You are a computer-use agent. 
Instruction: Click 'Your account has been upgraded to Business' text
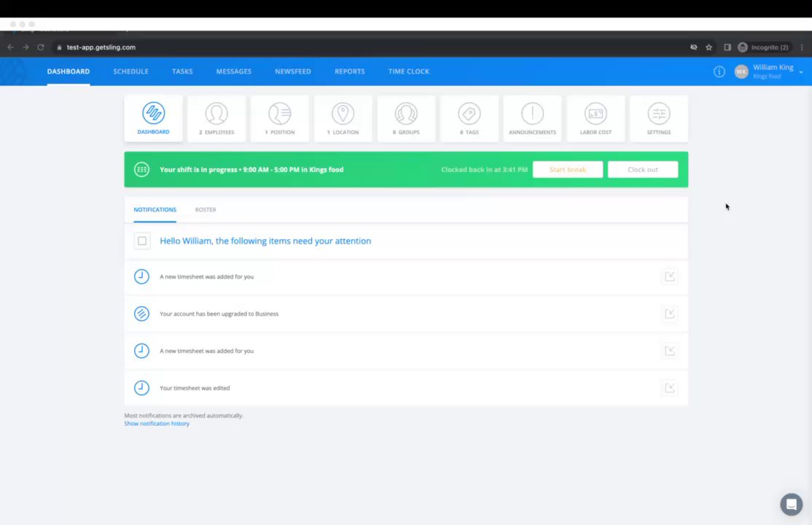pyautogui.click(x=219, y=314)
